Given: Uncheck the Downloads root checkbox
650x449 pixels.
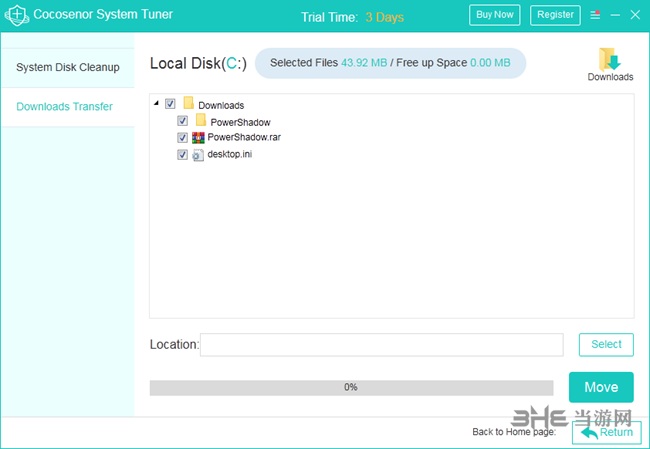Looking at the screenshot, I should click(x=170, y=103).
